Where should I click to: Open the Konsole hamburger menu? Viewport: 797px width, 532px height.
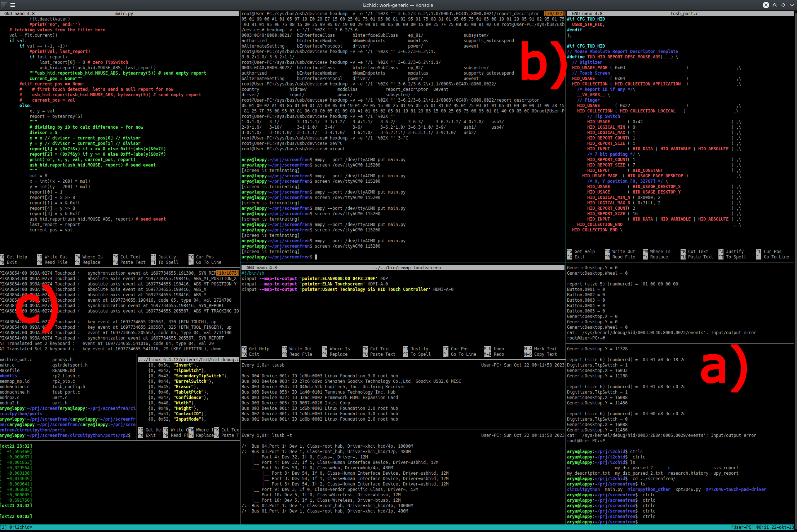[x=12, y=5]
